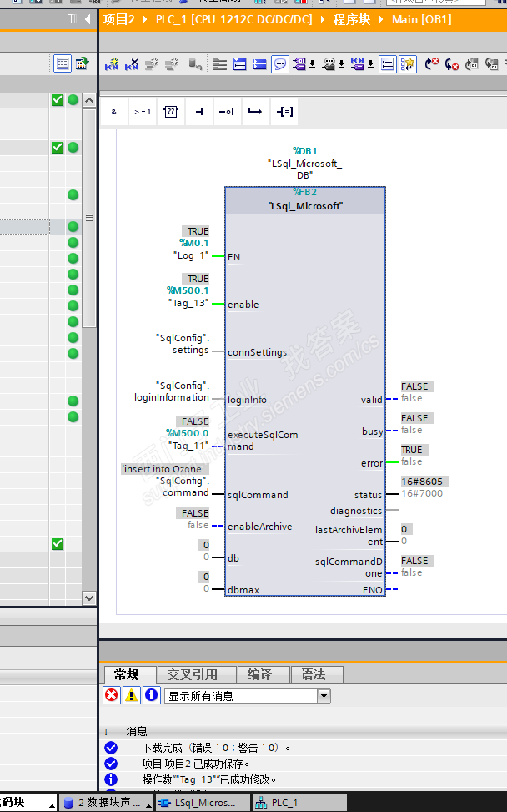Click the show tag information icon

pyautogui.click(x=328, y=64)
